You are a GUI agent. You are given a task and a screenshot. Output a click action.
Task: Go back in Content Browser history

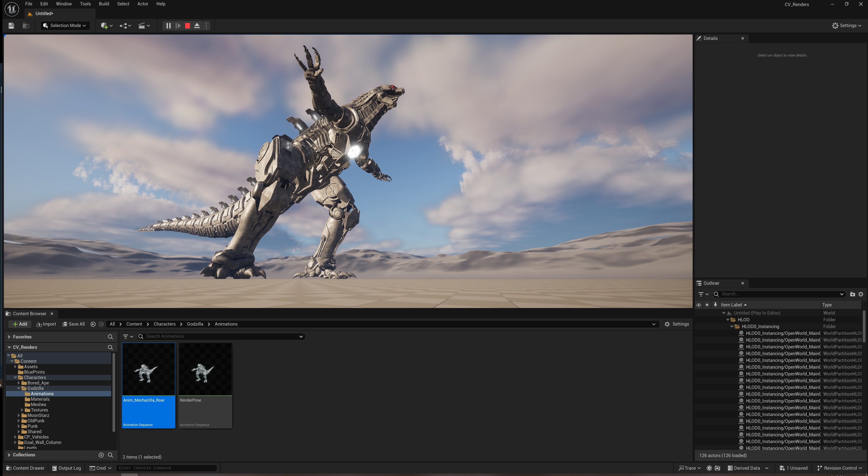[93, 324]
